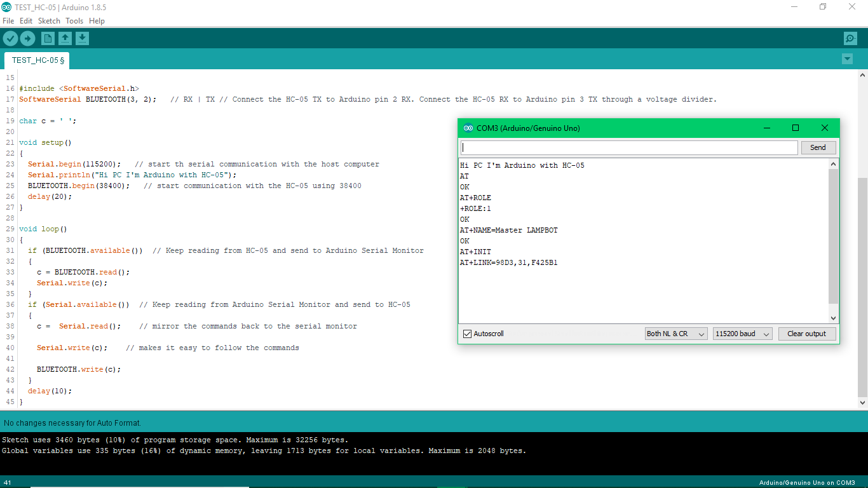
Task: Click the Arduino logo in COM3 window title
Action: pos(468,128)
